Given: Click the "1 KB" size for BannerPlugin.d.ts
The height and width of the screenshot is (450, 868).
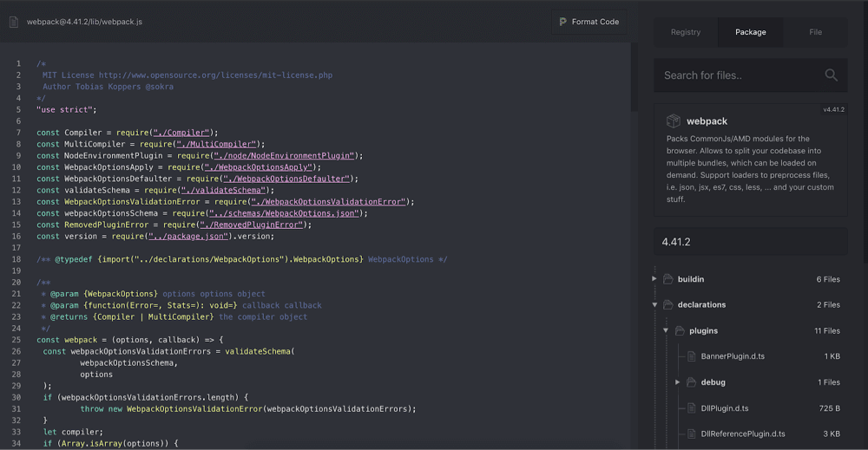Looking at the screenshot, I should (x=832, y=356).
